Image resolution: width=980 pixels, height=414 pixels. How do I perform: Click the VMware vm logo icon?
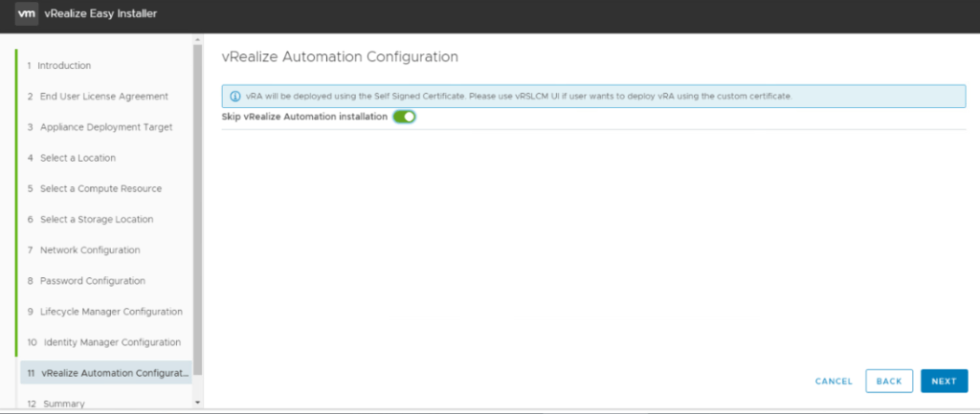click(26, 13)
